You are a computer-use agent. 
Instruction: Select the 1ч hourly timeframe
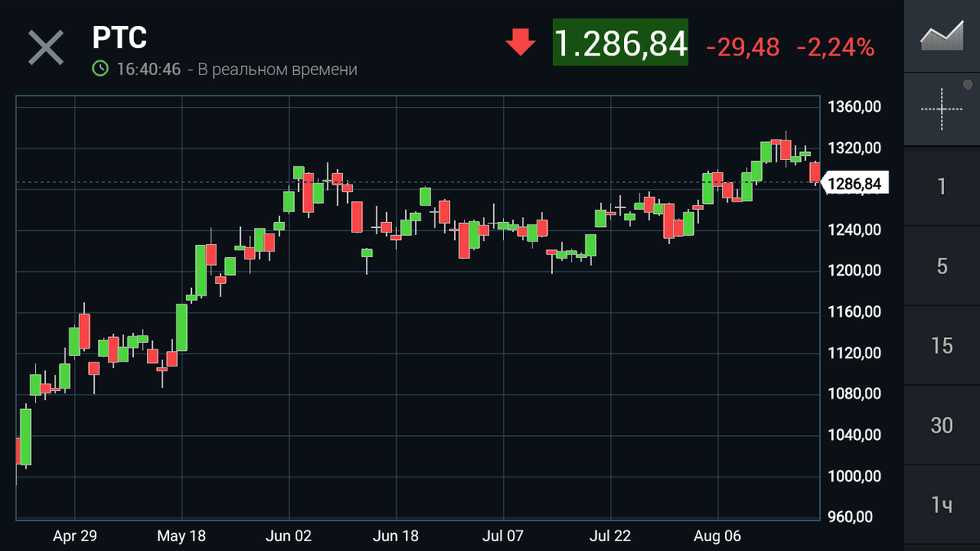point(942,505)
